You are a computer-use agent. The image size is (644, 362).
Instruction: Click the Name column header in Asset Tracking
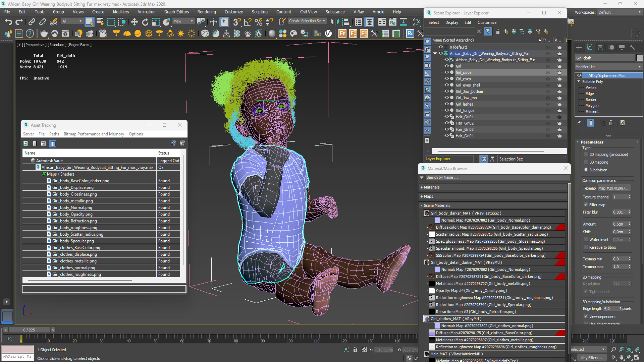tap(89, 153)
